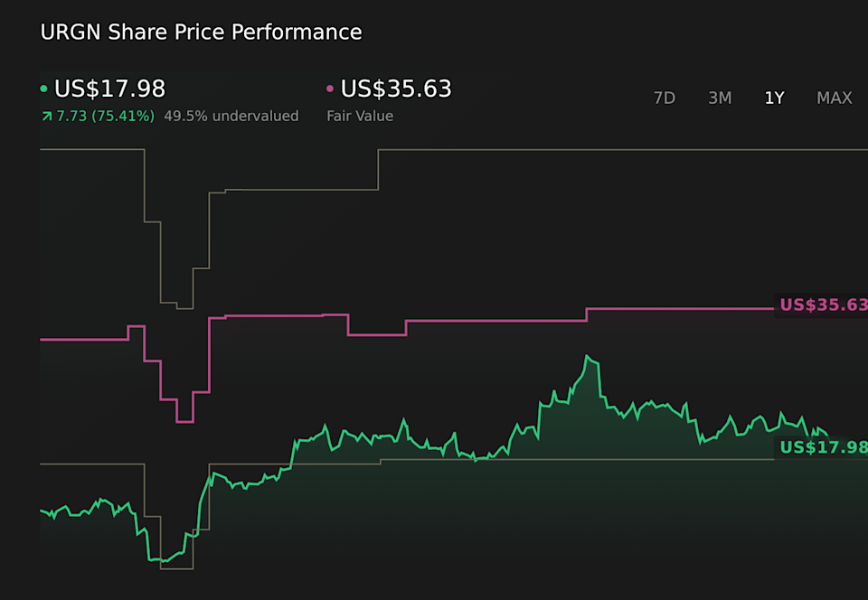
Task: Toggle the 49.5% undervalued indicator
Action: [x=231, y=116]
